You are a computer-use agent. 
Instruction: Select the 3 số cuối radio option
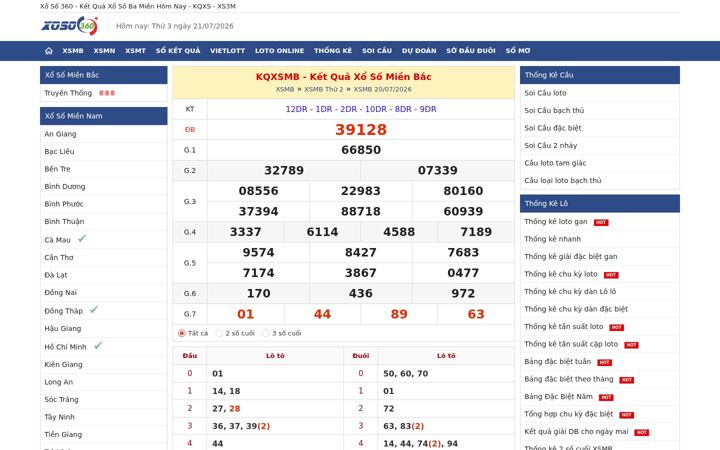click(265, 333)
